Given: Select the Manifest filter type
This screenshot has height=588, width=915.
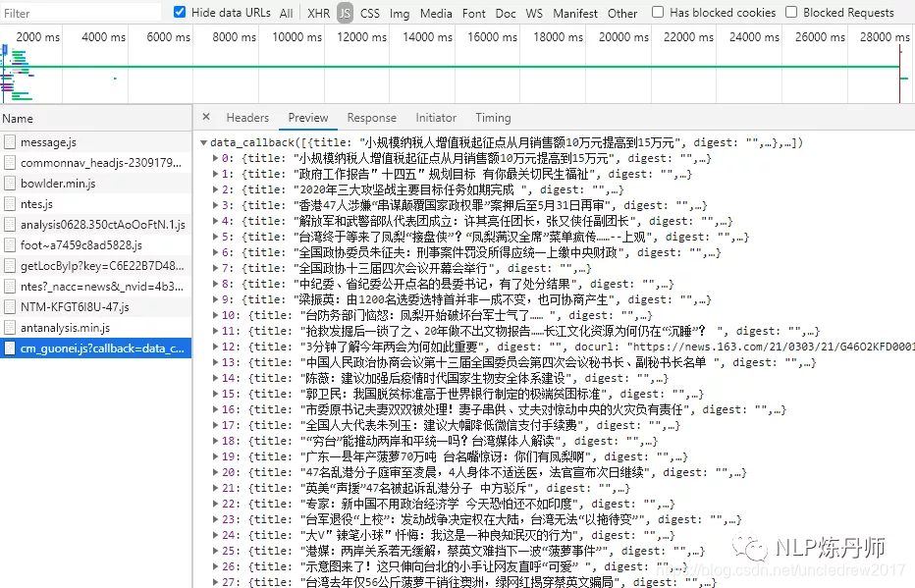Looking at the screenshot, I should tap(574, 13).
